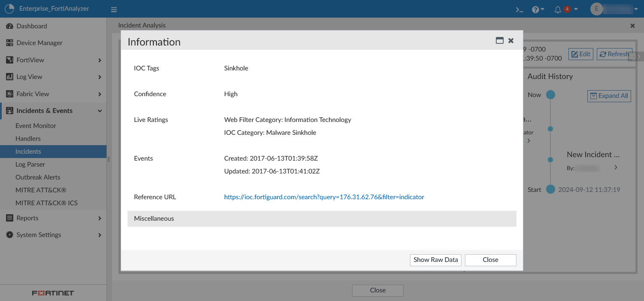Collapse the Incidents & Events chevron

[x=100, y=111]
